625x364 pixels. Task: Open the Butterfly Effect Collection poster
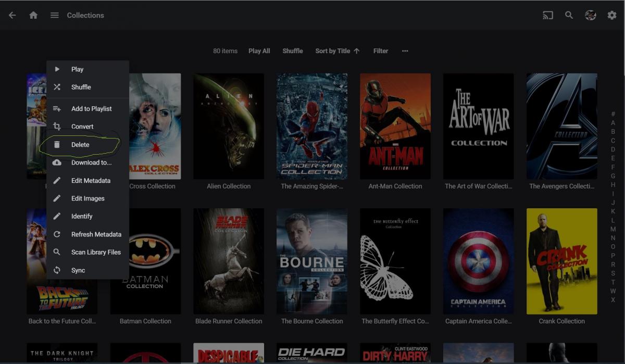point(395,261)
